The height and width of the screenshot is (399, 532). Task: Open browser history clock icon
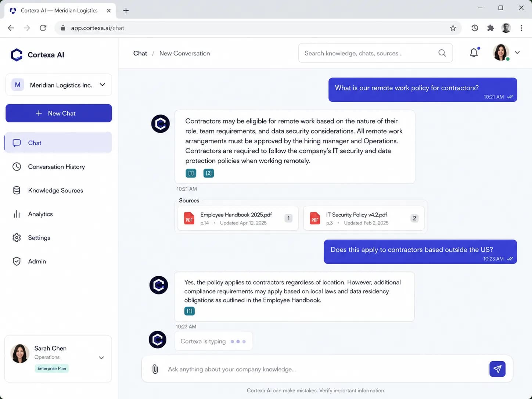click(x=475, y=28)
